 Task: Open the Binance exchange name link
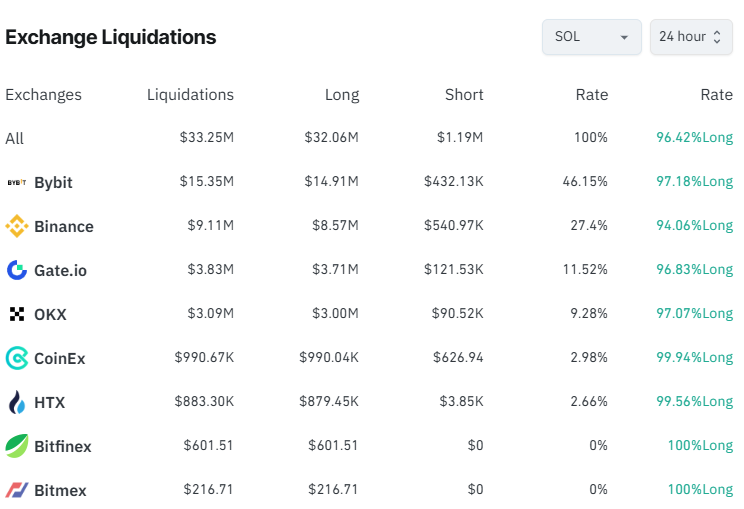64,226
